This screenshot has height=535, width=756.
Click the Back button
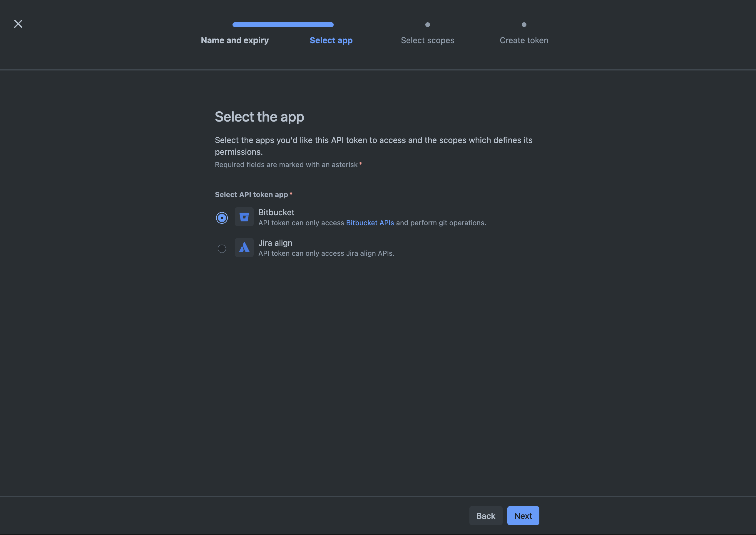pos(486,516)
